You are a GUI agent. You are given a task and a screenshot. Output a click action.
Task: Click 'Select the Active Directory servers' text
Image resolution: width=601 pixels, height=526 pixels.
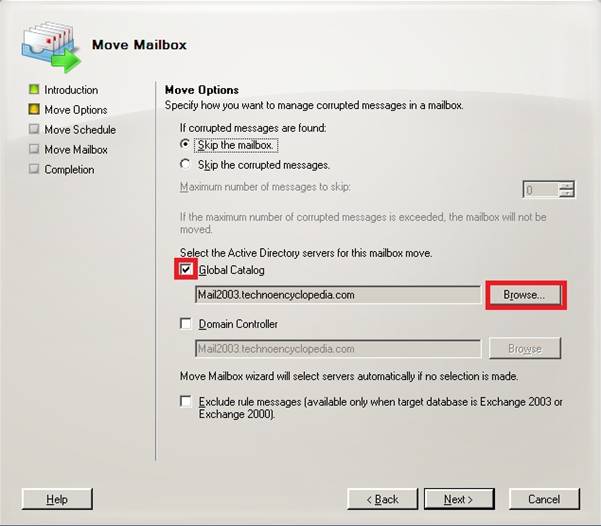pos(306,253)
